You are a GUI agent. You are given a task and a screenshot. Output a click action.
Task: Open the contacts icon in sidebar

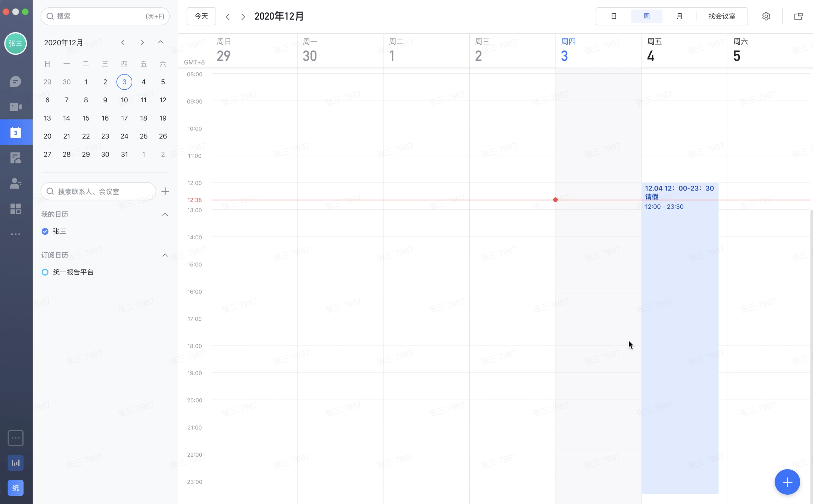pos(15,183)
